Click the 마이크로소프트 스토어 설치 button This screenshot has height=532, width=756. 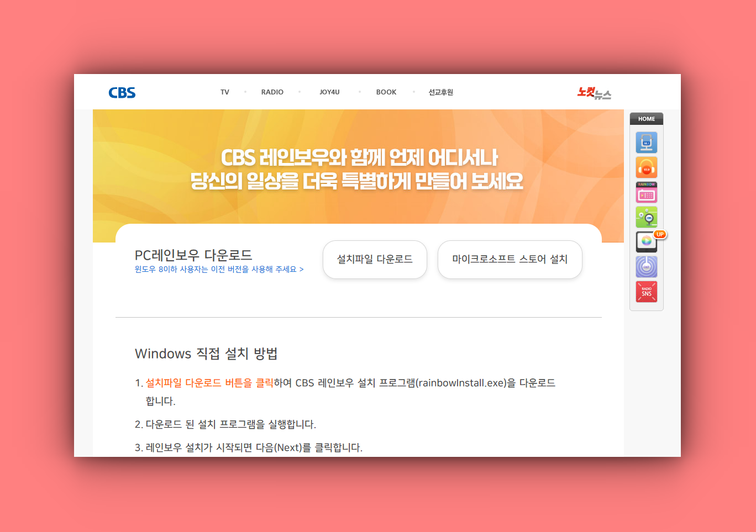[510, 259]
